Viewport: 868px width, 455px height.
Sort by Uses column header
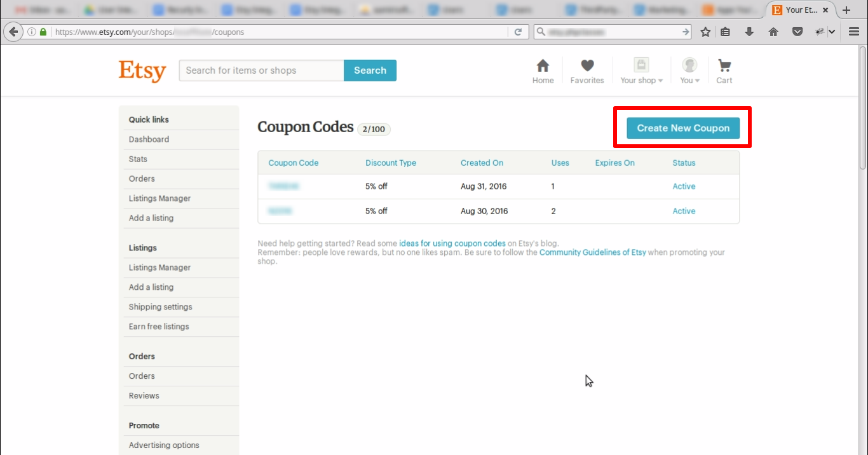[560, 163]
